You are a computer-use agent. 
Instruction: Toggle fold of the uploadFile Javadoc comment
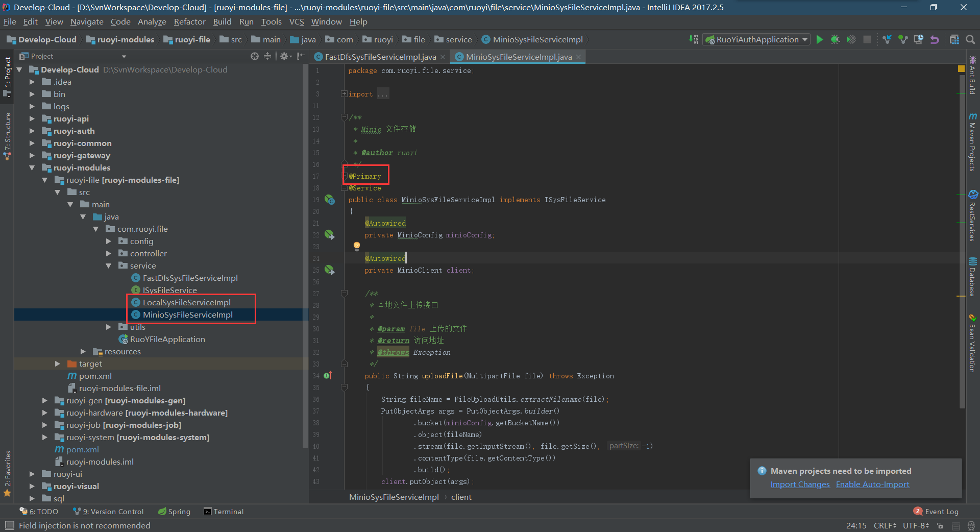tap(344, 293)
